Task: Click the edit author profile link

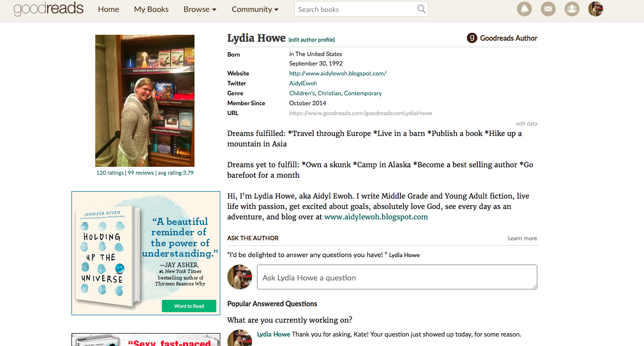Action: (312, 40)
